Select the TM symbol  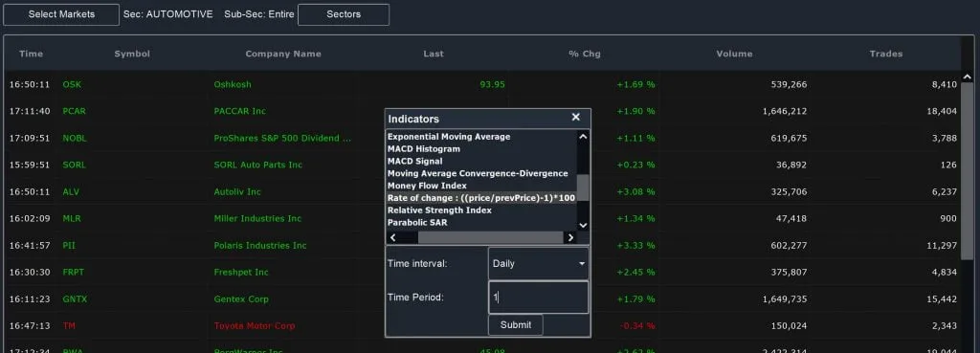(69, 326)
